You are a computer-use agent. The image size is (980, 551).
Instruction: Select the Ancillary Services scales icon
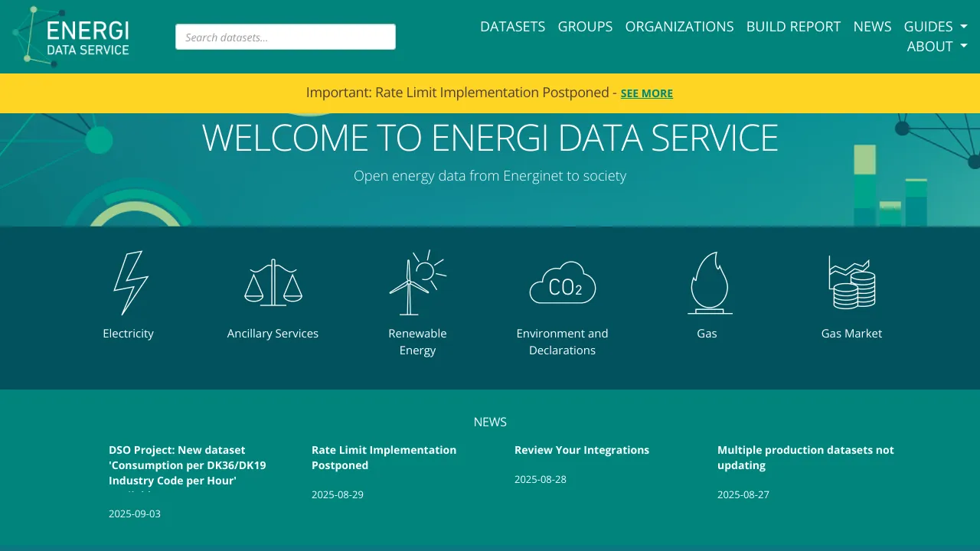coord(273,282)
